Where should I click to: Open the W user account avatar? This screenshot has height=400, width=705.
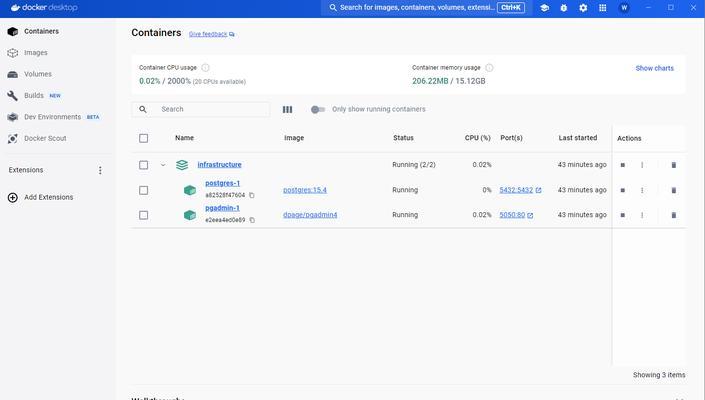[x=624, y=8]
